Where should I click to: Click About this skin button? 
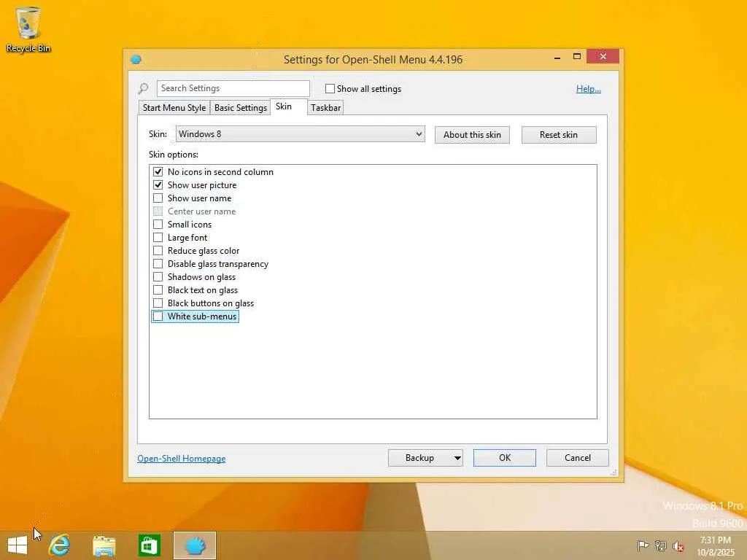point(472,135)
